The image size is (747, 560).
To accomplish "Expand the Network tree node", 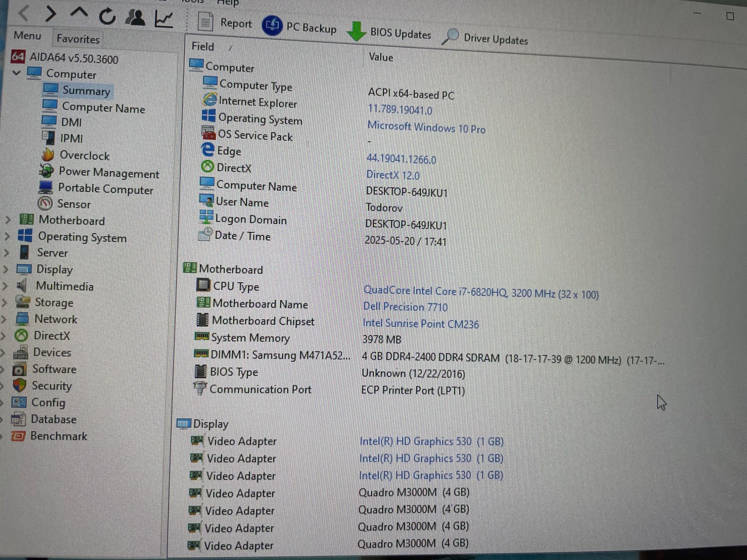I will click(3, 319).
